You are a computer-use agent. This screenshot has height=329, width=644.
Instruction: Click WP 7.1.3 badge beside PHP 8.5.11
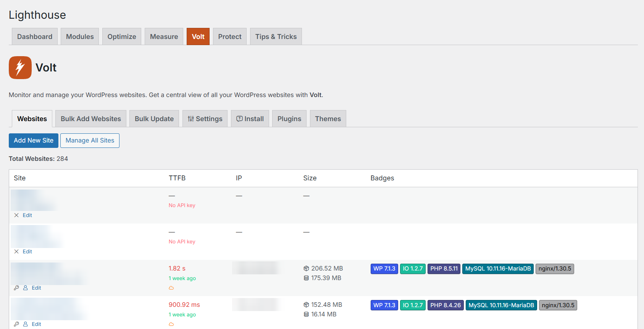pos(384,269)
